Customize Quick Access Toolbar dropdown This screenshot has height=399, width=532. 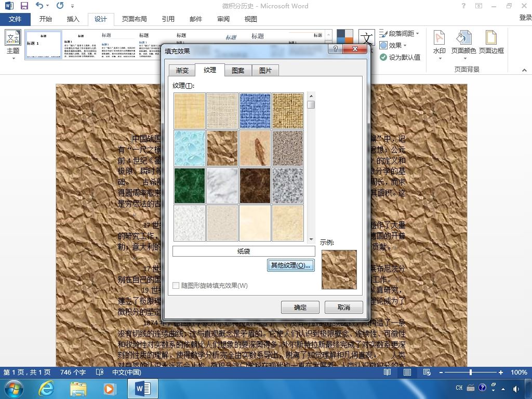[x=73, y=6]
